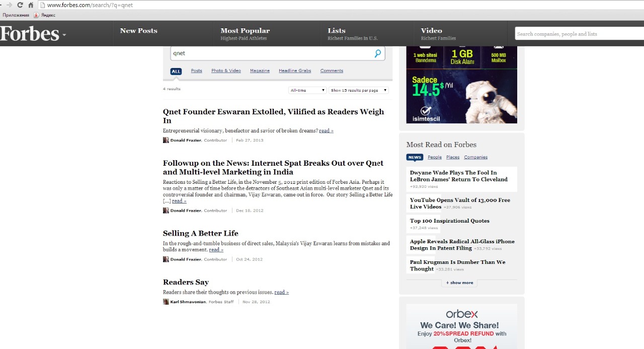
Task: Click the magnifier icon in qnet search box
Action: tap(378, 53)
